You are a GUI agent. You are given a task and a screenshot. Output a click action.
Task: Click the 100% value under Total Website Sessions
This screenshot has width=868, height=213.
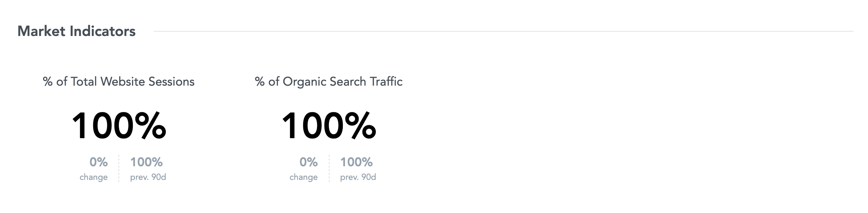tap(119, 125)
